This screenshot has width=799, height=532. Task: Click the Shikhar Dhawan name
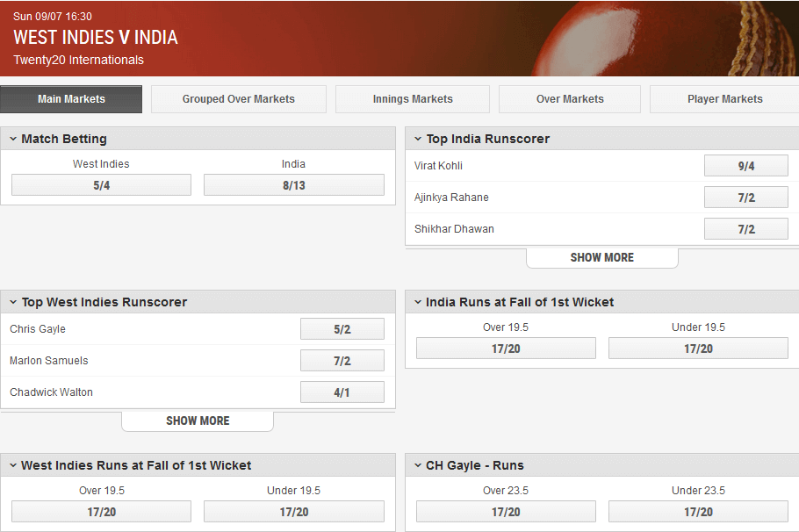454,229
